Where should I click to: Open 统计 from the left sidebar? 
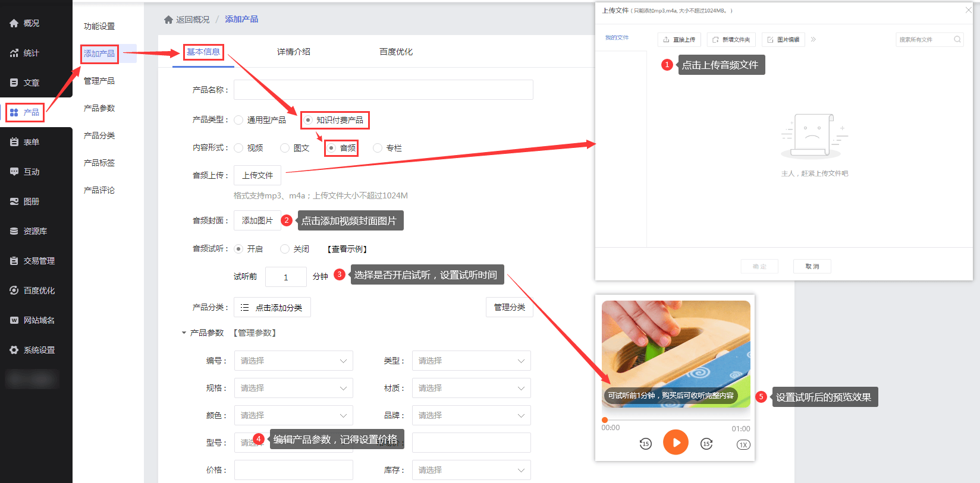[x=31, y=53]
